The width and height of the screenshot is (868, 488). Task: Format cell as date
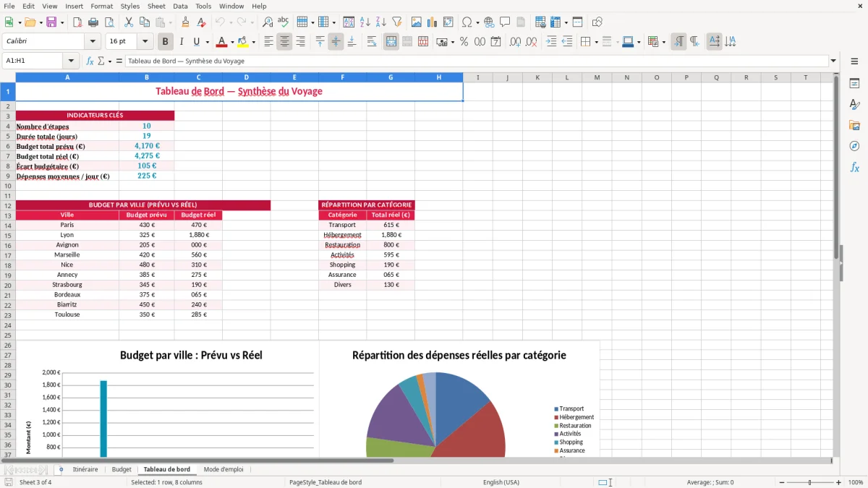pos(495,42)
